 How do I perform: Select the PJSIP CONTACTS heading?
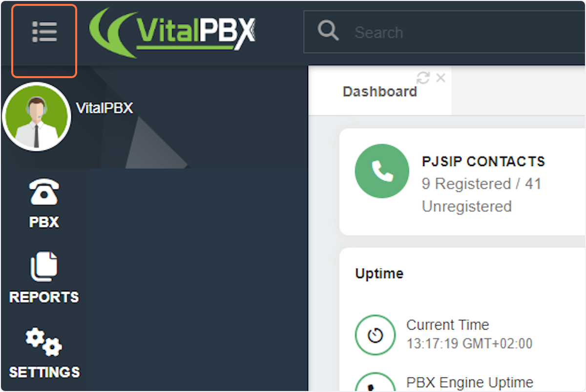tap(483, 162)
